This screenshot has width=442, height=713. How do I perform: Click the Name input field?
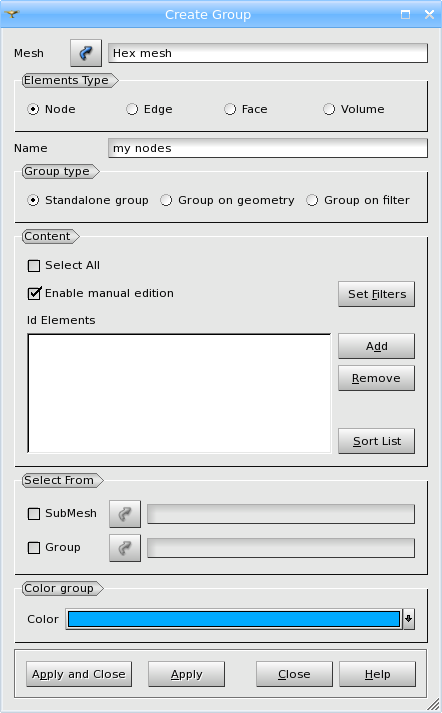[x=268, y=148]
